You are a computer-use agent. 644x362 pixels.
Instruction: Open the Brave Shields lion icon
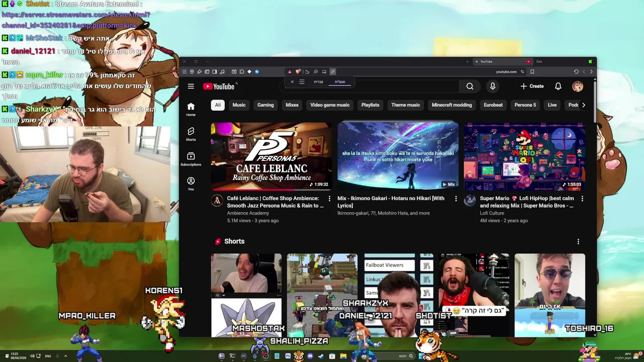pyautogui.click(x=298, y=72)
